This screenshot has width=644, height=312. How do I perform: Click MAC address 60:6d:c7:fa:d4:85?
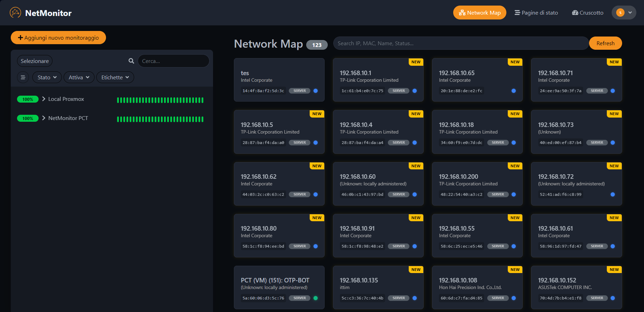tap(462, 298)
